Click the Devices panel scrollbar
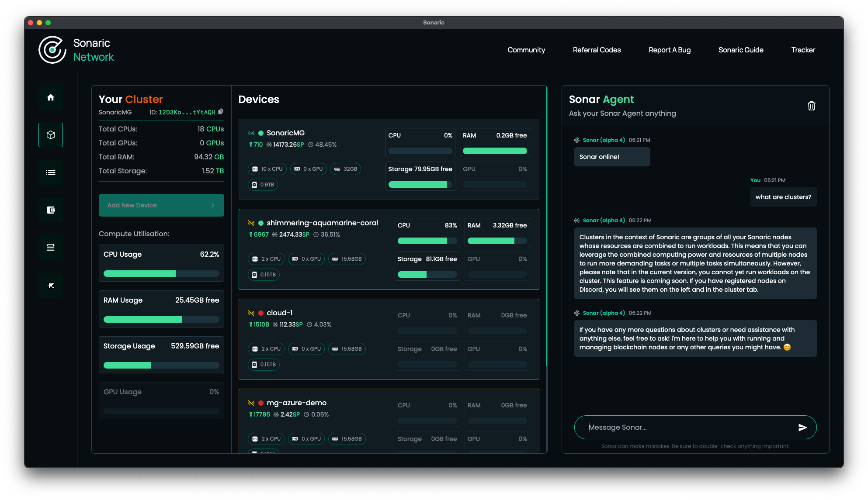The height and width of the screenshot is (500, 868). (547, 227)
